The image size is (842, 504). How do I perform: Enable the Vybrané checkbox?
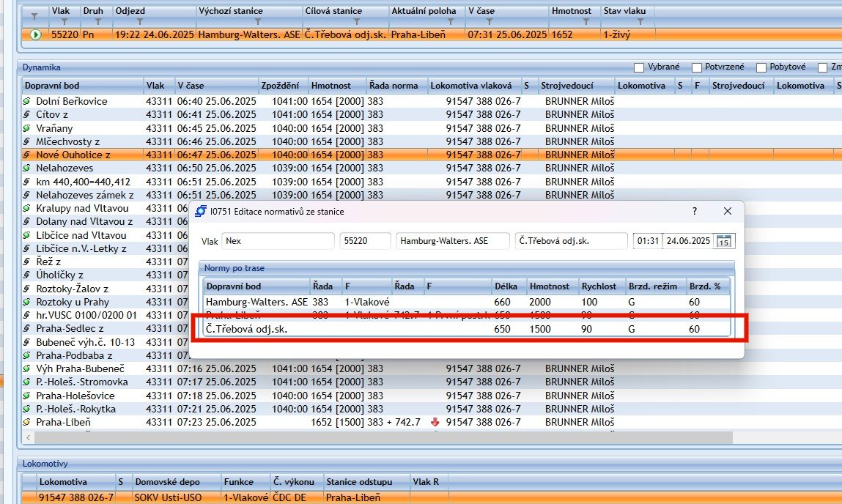pos(639,67)
